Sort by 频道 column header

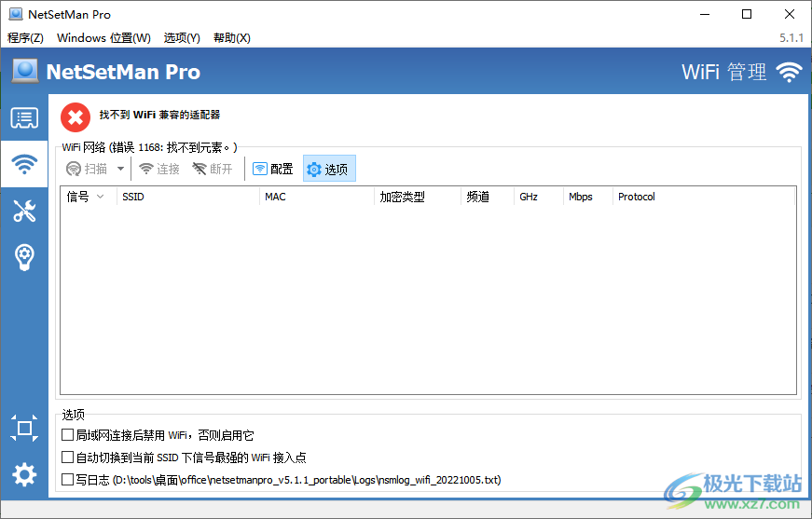[488, 197]
